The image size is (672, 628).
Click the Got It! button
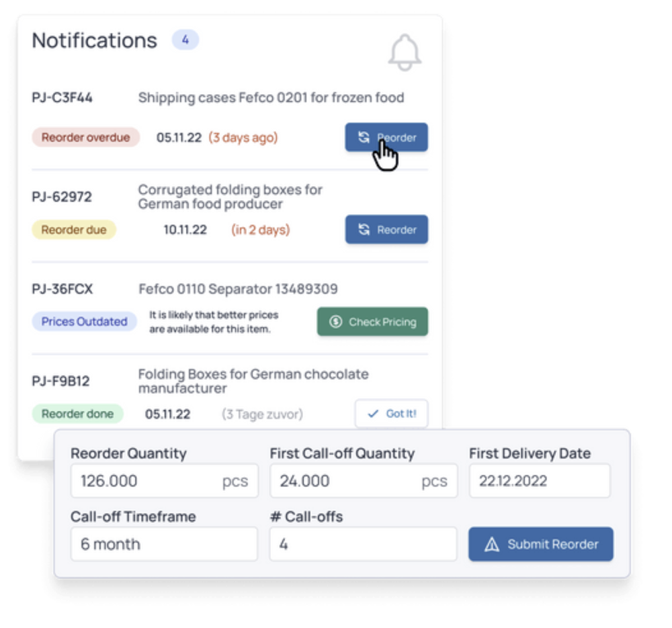391,413
